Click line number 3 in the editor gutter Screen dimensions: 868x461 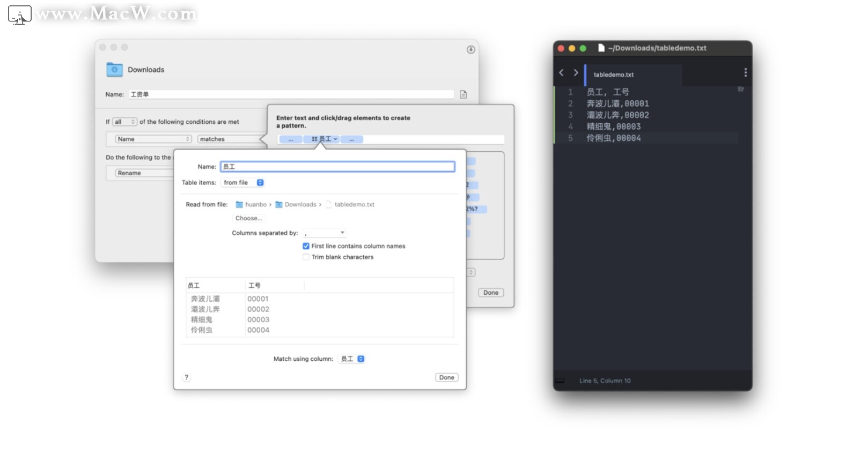tap(570, 115)
